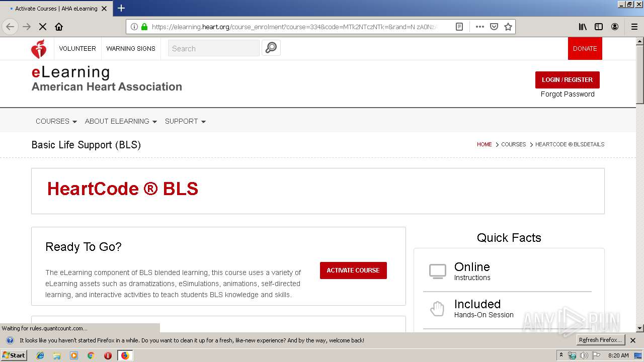Viewport: 644px width, 362px height.
Task: Expand the SUPPORT dropdown menu
Action: point(185,121)
